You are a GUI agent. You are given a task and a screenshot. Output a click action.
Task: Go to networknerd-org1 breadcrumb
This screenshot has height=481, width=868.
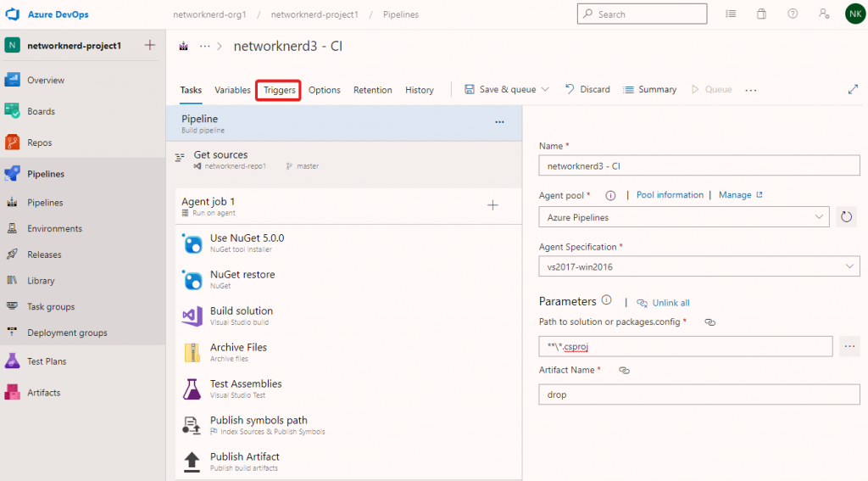pyautogui.click(x=209, y=14)
